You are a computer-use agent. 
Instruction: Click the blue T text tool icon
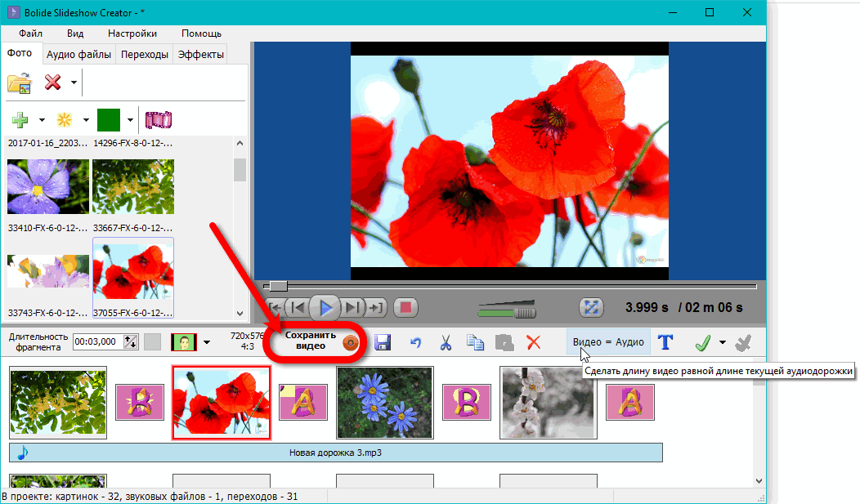point(665,342)
